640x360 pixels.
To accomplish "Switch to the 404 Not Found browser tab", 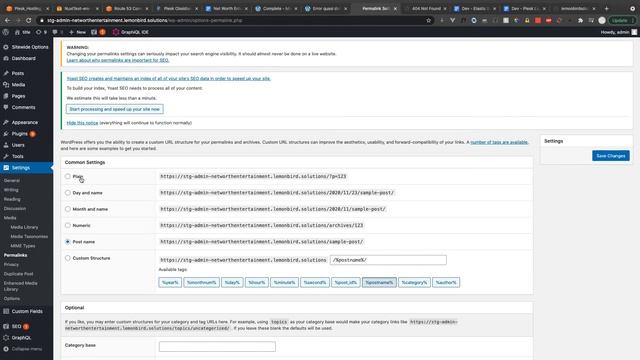I will (426, 8).
